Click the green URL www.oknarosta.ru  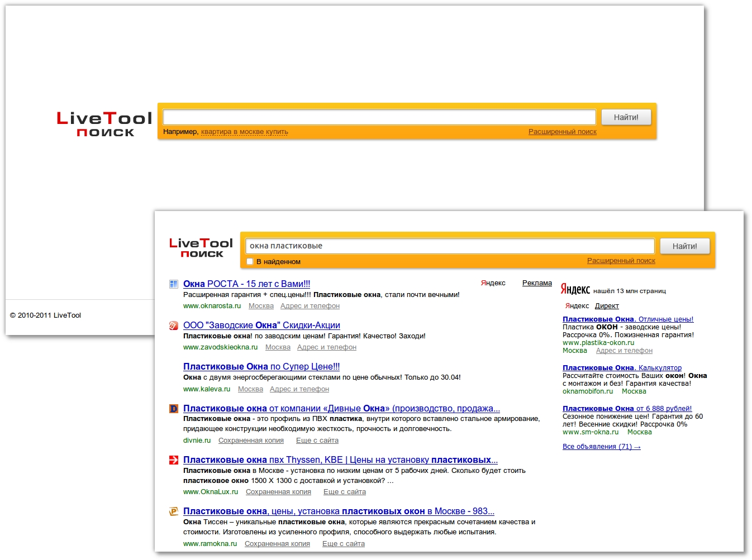click(212, 306)
